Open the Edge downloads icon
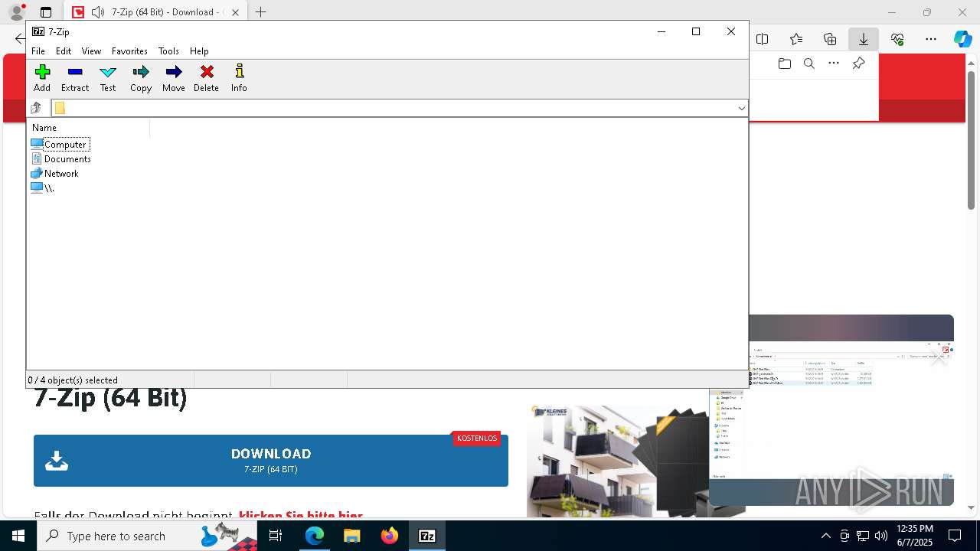 [864, 39]
